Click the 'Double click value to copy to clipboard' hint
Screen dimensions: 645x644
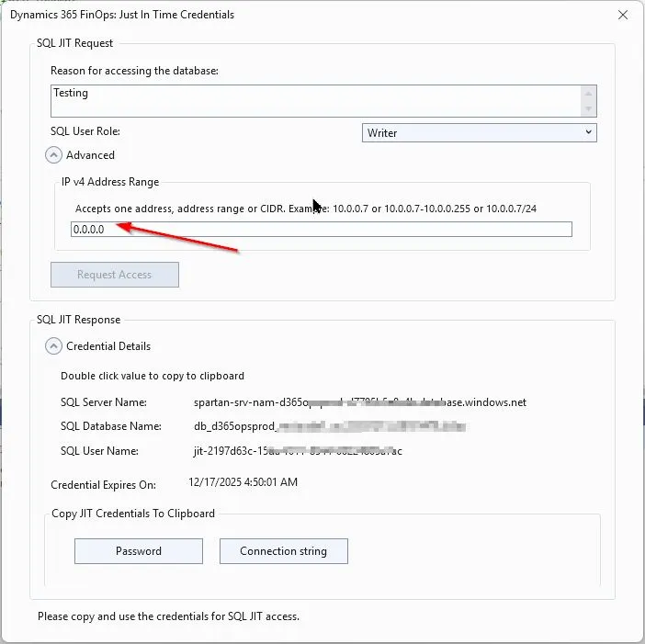[x=153, y=376]
